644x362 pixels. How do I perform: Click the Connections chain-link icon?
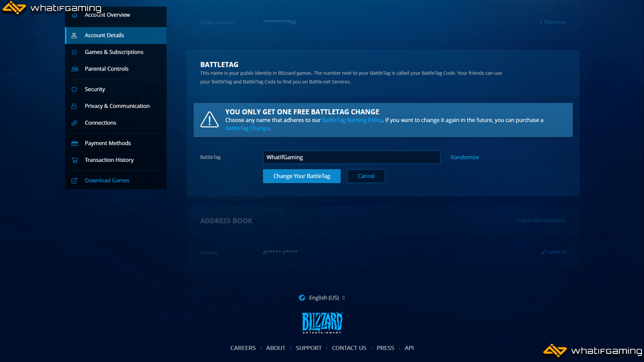pyautogui.click(x=74, y=123)
